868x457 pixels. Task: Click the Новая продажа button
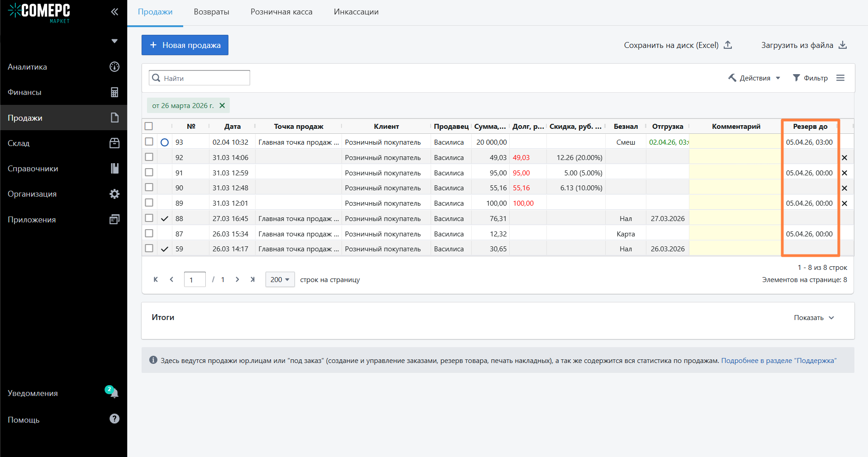(x=185, y=45)
